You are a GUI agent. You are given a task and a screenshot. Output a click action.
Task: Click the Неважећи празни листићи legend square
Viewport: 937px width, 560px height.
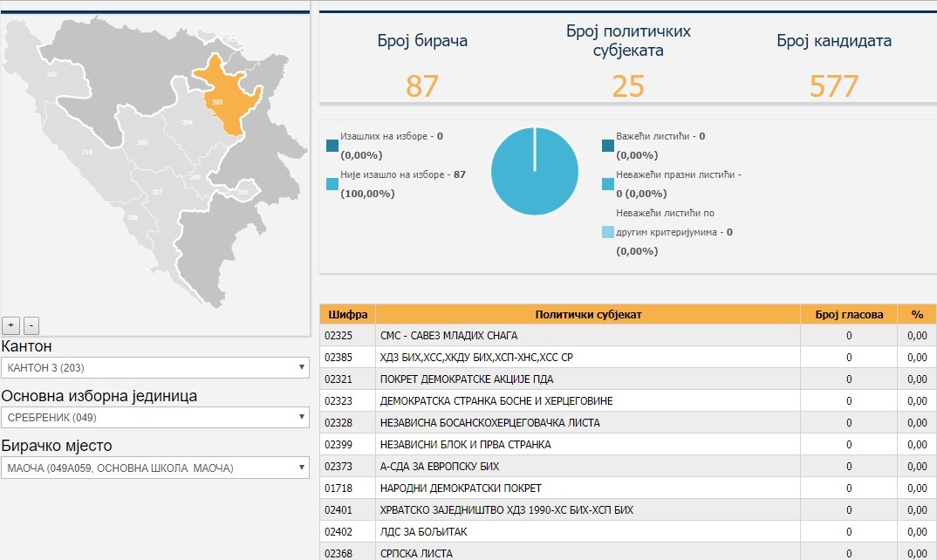pos(608,184)
